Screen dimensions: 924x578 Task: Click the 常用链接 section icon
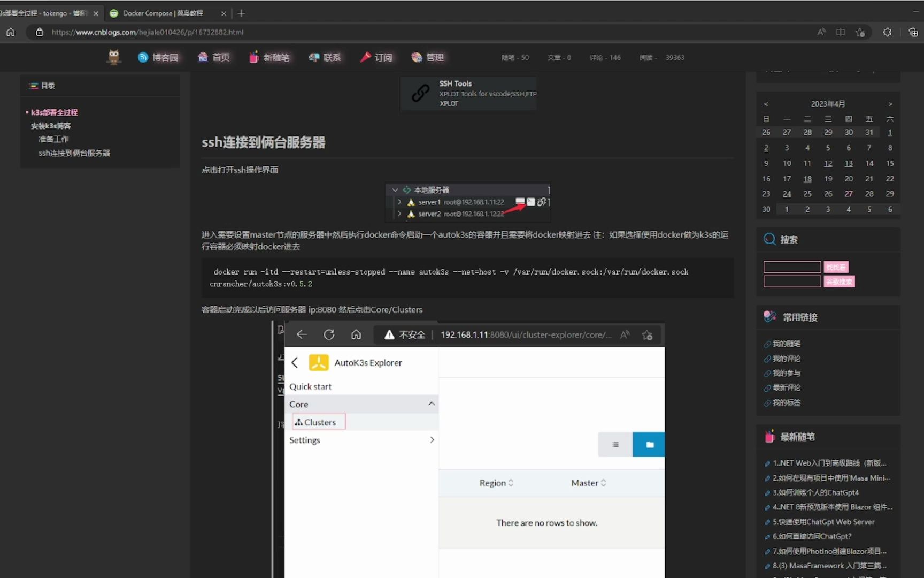[769, 317]
